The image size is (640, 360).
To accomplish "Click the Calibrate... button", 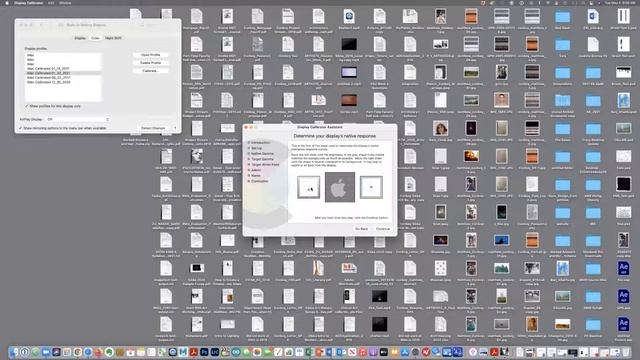I will click(150, 71).
